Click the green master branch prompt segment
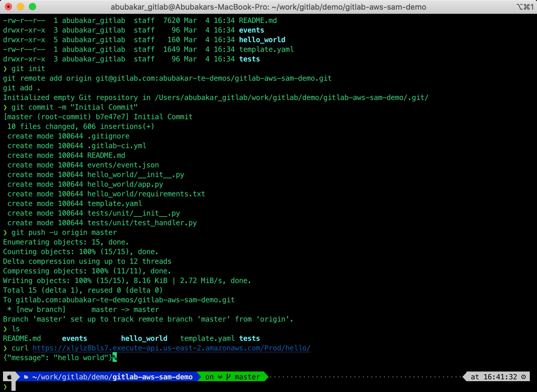 (232, 377)
